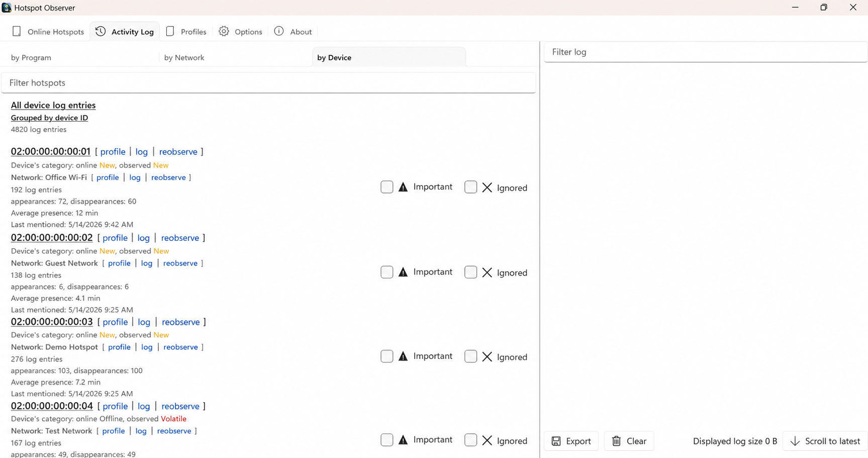Reobserve the Office Wi-Fi network
This screenshot has height=458, width=868.
pos(168,177)
